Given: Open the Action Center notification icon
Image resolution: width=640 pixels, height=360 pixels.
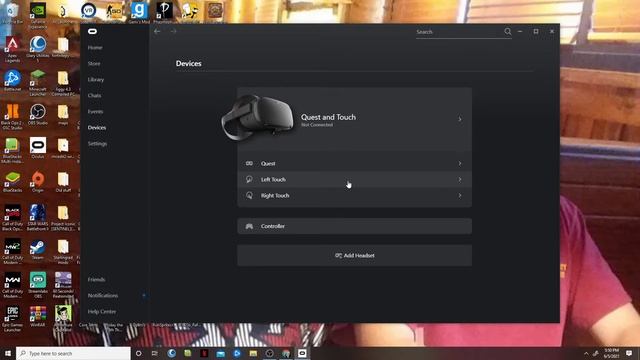Looking at the screenshot, I should tap(629, 353).
